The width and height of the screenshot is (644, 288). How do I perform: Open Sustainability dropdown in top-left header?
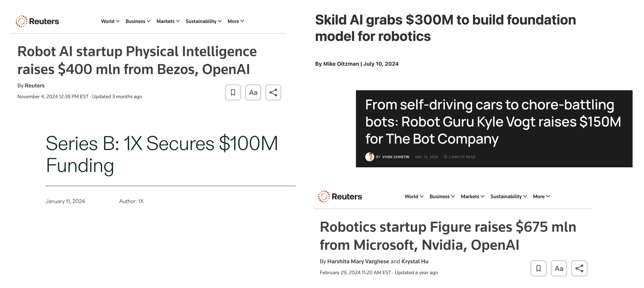tap(203, 21)
